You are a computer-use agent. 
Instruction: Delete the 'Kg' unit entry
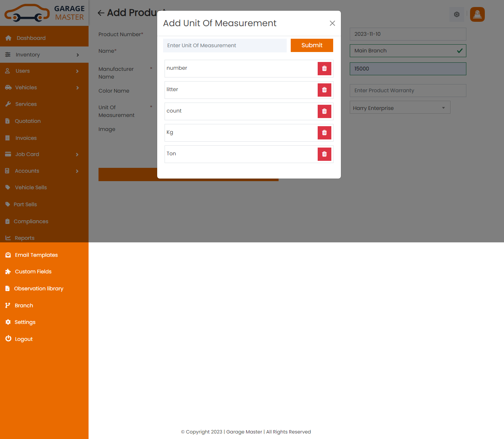click(324, 133)
